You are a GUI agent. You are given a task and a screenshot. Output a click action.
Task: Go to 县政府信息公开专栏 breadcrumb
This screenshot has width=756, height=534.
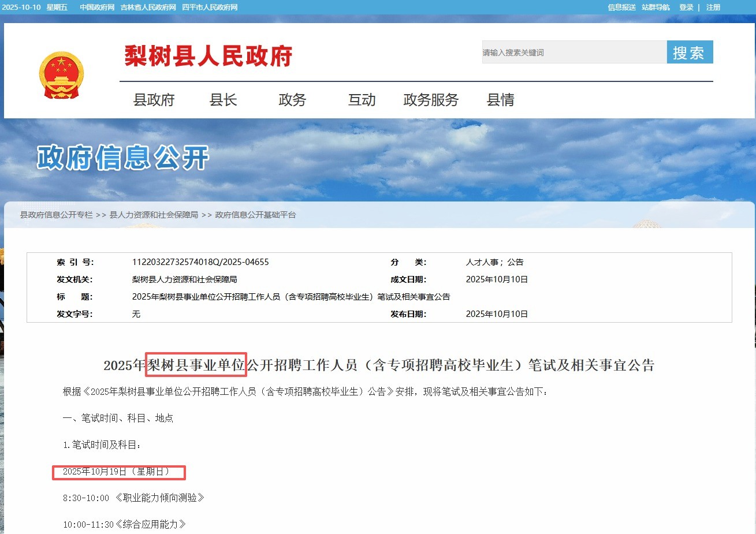pyautogui.click(x=57, y=215)
